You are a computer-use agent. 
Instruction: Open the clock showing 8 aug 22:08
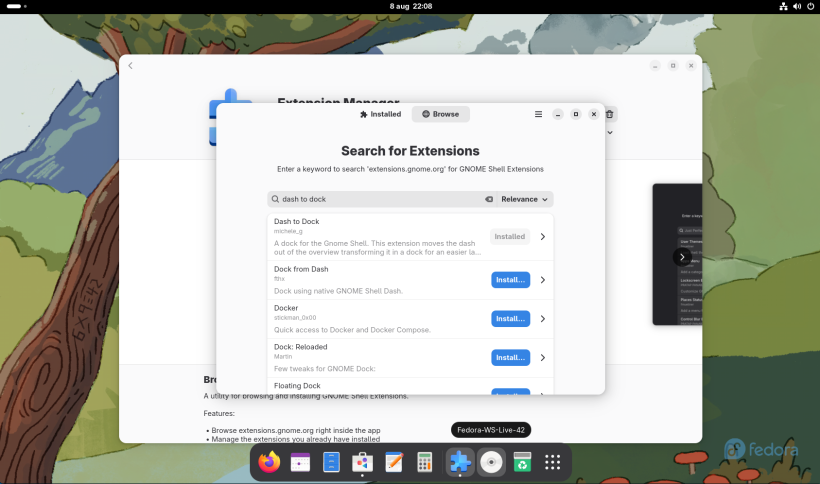[411, 6]
